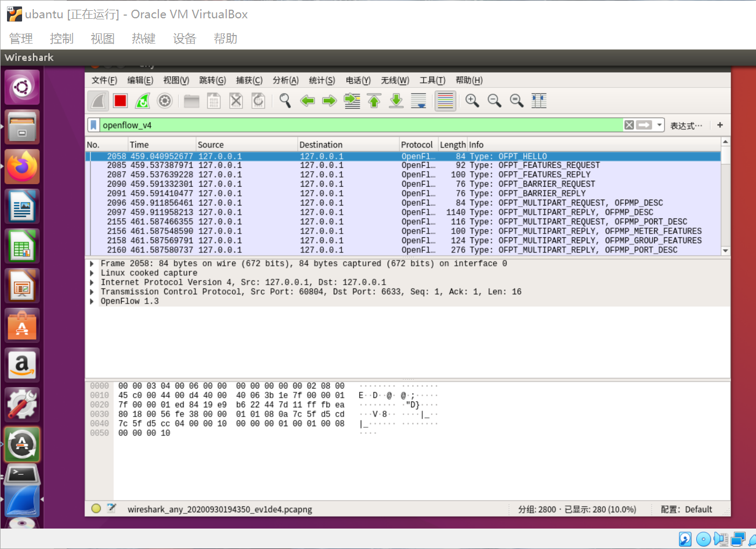Open the 工具(T) tools menu

tap(432, 80)
